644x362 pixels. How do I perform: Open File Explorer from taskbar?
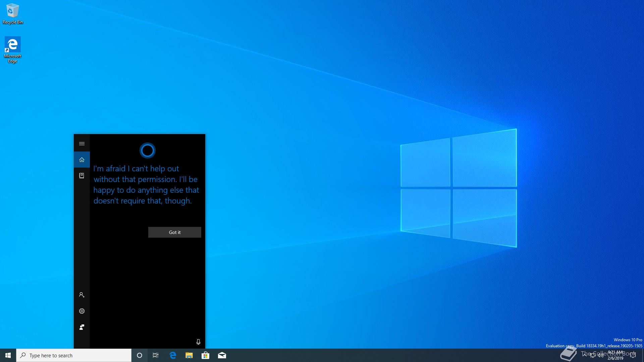[x=189, y=355]
